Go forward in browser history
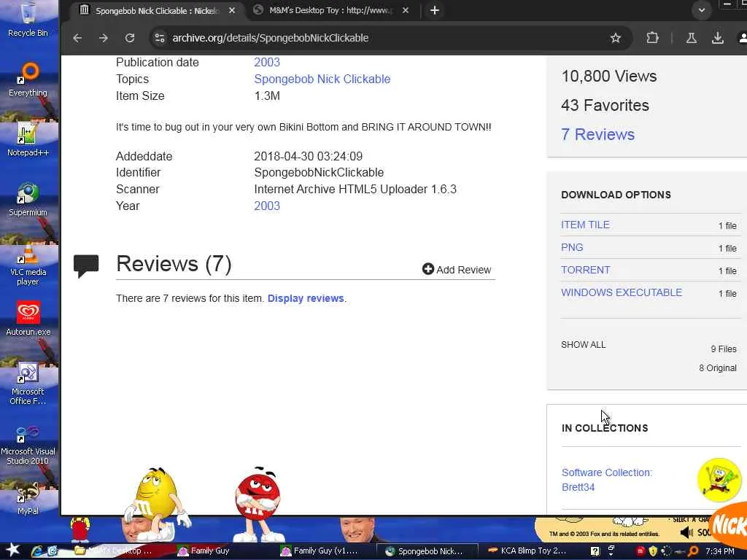Image resolution: width=747 pixels, height=560 pixels. pos(104,38)
